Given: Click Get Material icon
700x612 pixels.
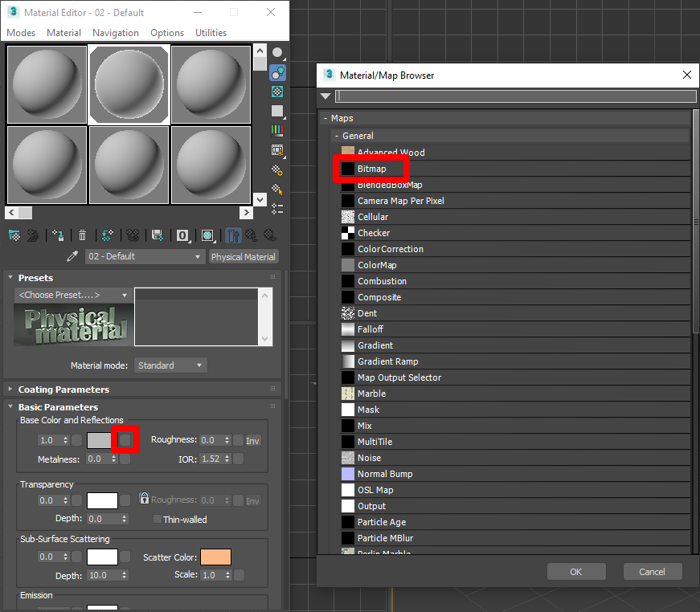Looking at the screenshot, I should [14, 235].
